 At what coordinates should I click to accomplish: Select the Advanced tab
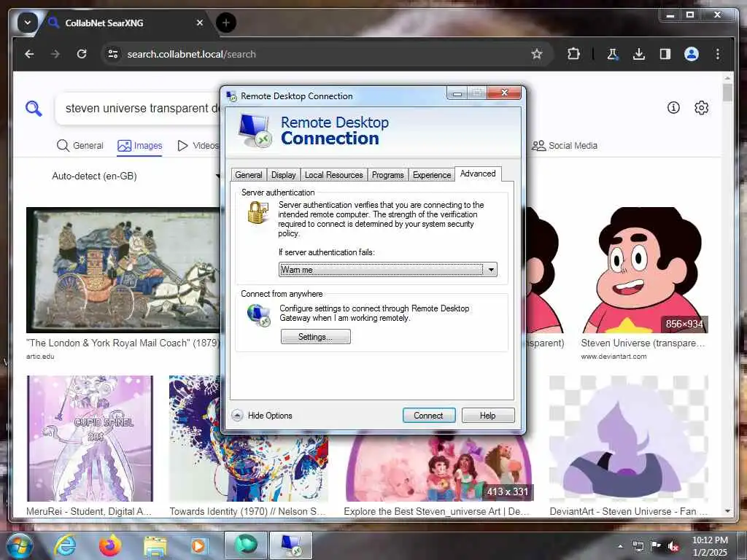tap(478, 174)
